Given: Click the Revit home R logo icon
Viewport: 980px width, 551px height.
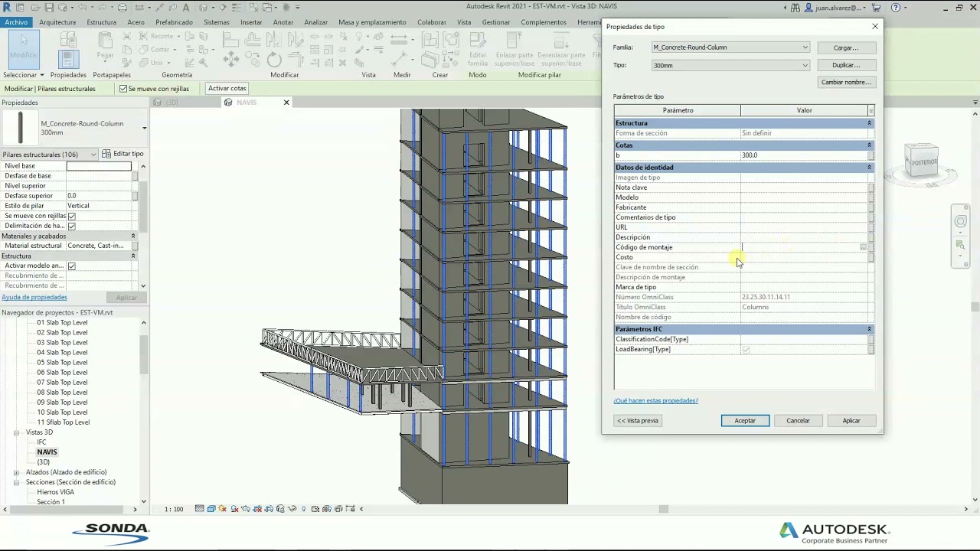Looking at the screenshot, I should (x=7, y=7).
